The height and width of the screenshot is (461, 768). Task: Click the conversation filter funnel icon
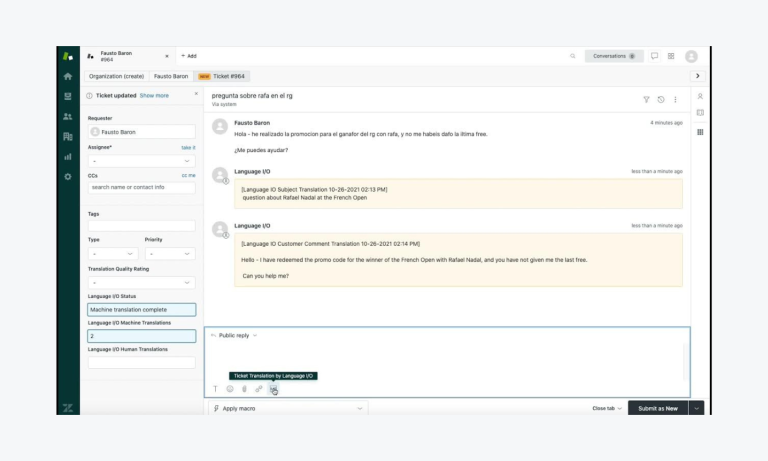(x=646, y=99)
